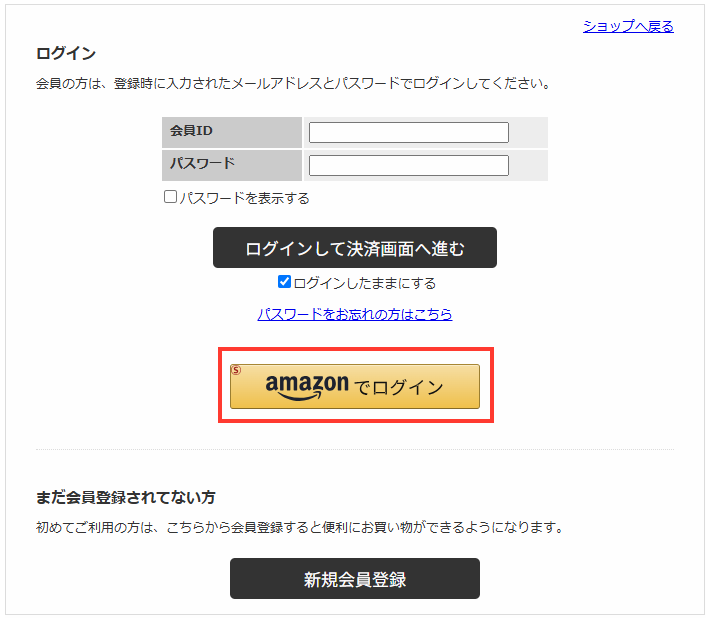Click the 新規会員登録 button
Viewport: 711px width, 623px height.
(355, 579)
